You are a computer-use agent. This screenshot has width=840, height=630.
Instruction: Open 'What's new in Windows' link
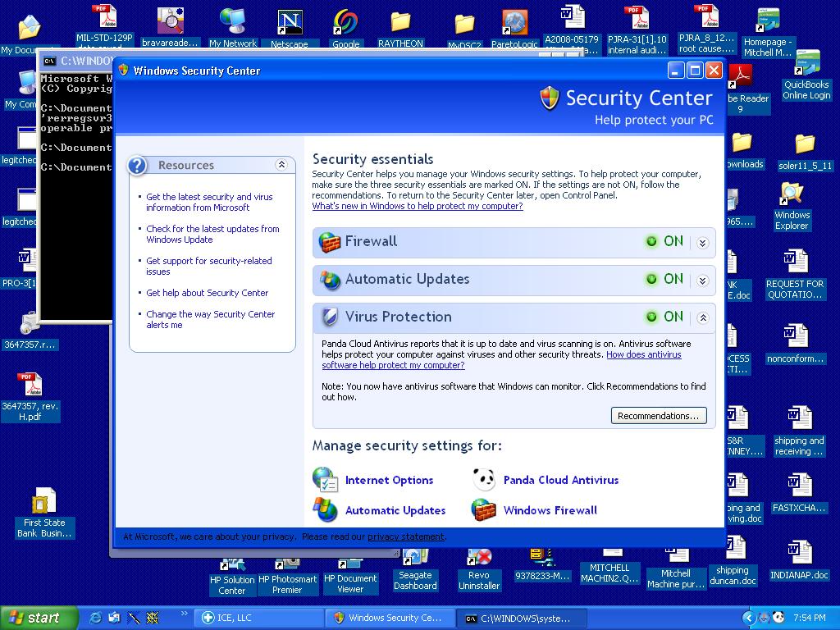[x=418, y=206]
